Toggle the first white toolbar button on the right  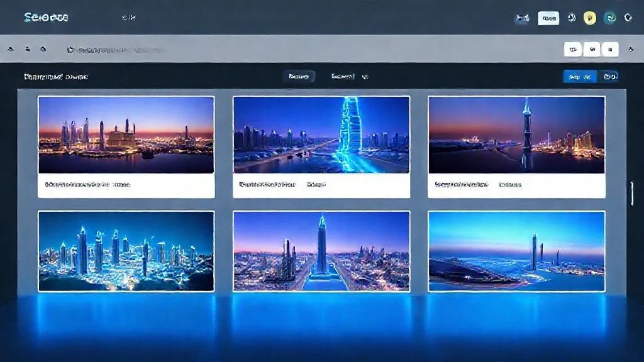(x=573, y=48)
